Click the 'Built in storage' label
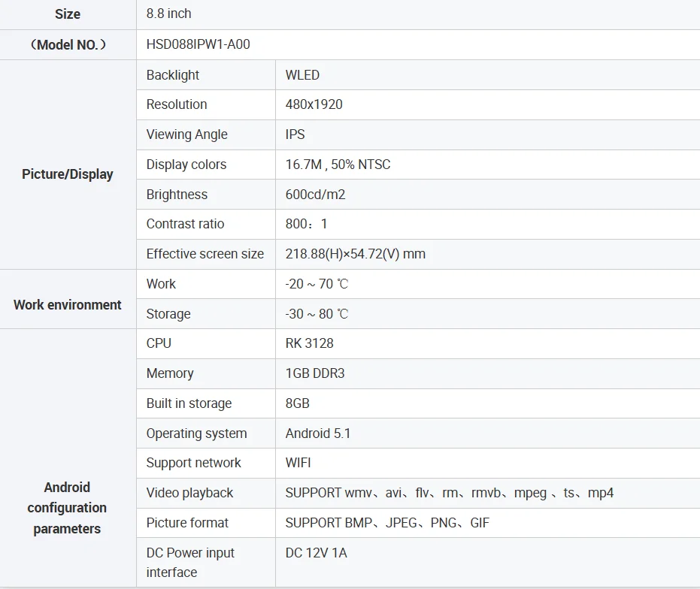 189,404
